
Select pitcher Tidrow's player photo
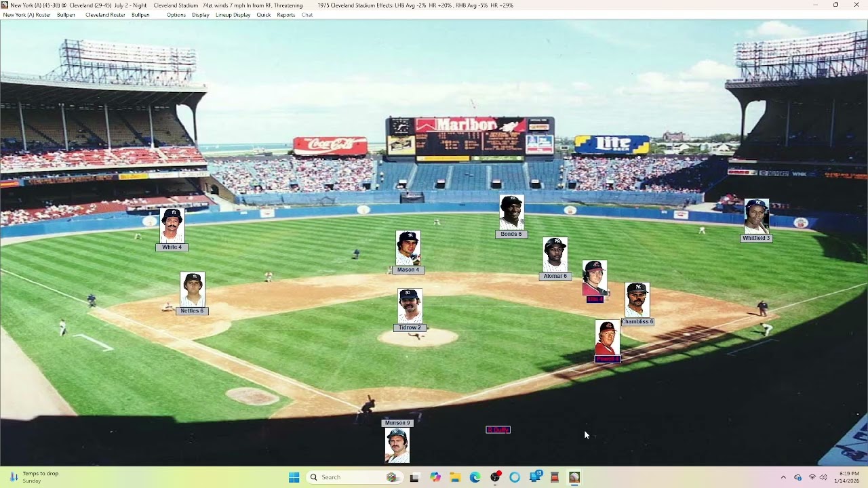(410, 306)
